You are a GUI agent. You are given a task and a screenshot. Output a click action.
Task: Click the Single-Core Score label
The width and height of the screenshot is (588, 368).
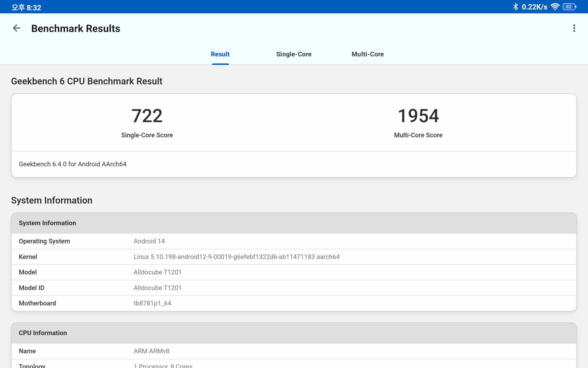pyautogui.click(x=147, y=135)
